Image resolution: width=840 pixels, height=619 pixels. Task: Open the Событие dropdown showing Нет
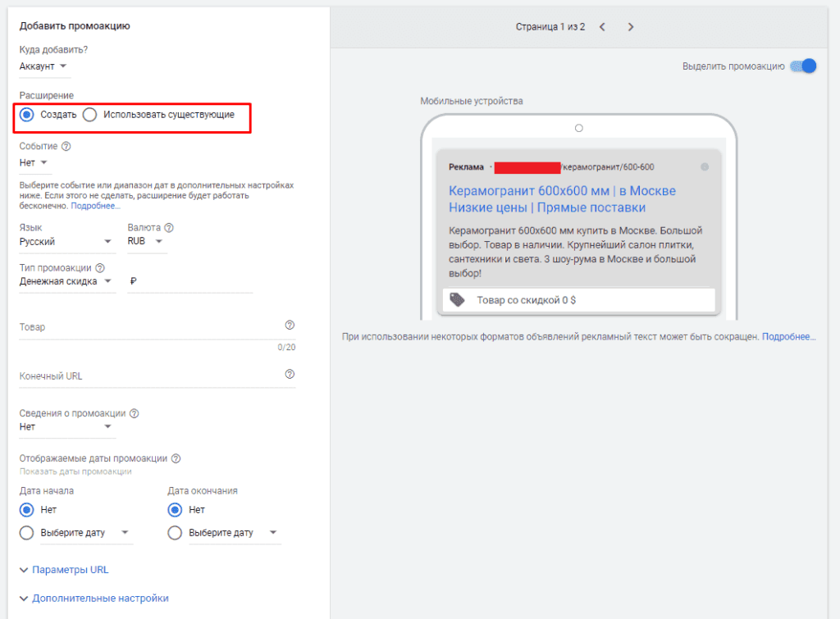[34, 163]
